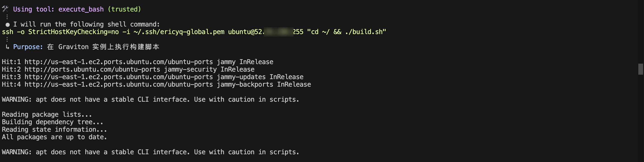644x162 pixels.
Task: Click the first apt WARNING line
Action: (x=150, y=100)
